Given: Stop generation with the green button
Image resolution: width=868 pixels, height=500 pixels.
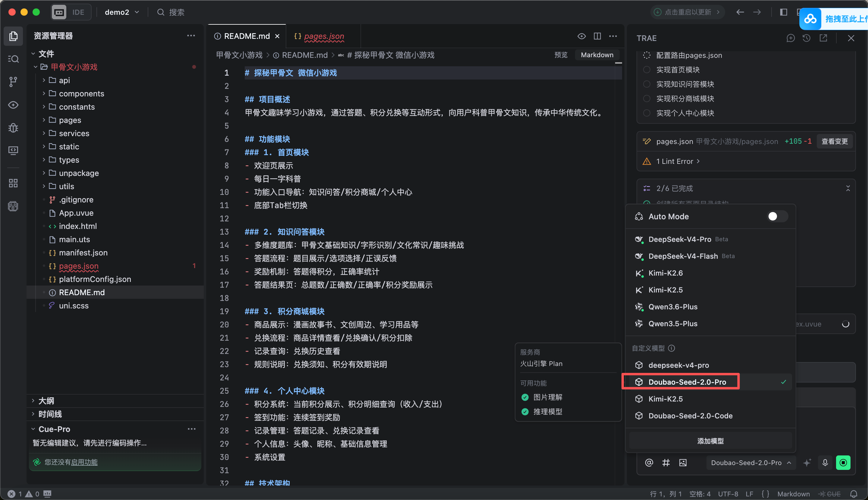Looking at the screenshot, I should click(843, 463).
